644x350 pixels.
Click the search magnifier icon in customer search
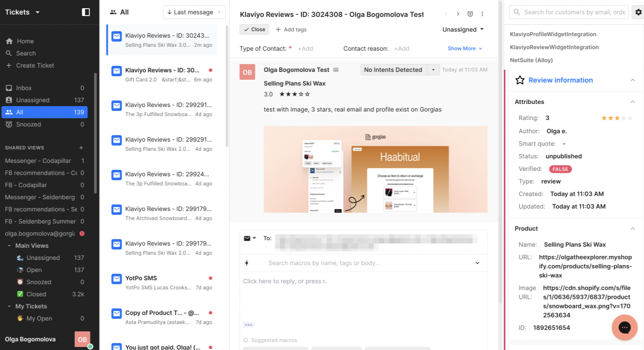[x=517, y=12]
